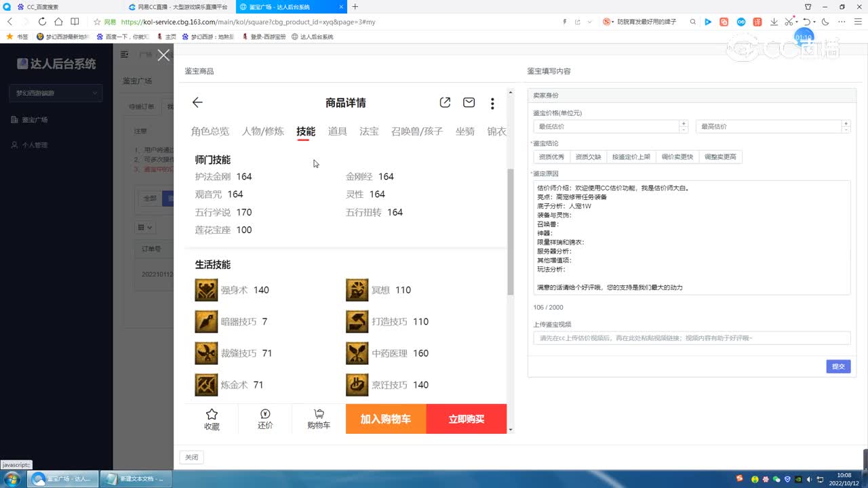The width and height of the screenshot is (868, 488).
Task: Increase 最高估价 with plus stepper
Action: coord(846,123)
